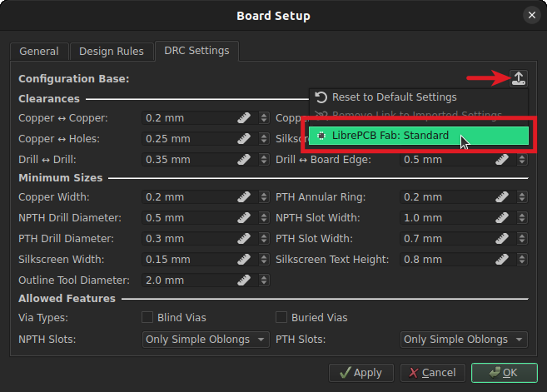Open the NPTH Slots dropdown
547x392 pixels.
[x=206, y=340]
